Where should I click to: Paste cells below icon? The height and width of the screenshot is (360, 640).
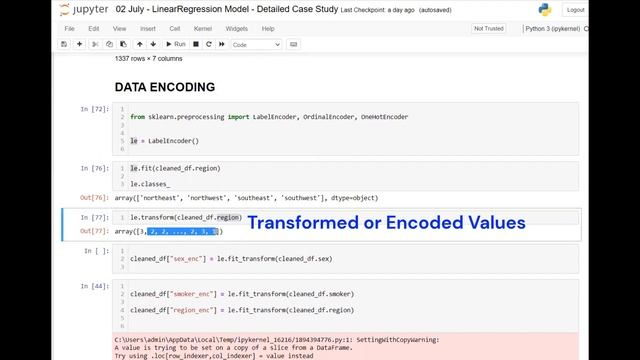(123, 44)
